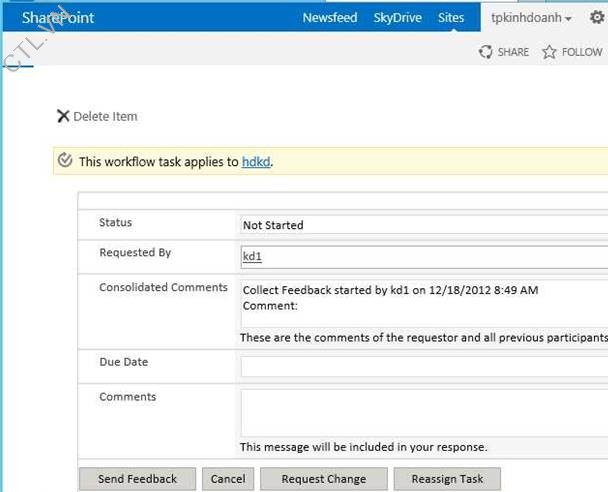Viewport: 608px width, 492px height.
Task: Click the 'Consolidated Comments' label
Action: click(163, 287)
